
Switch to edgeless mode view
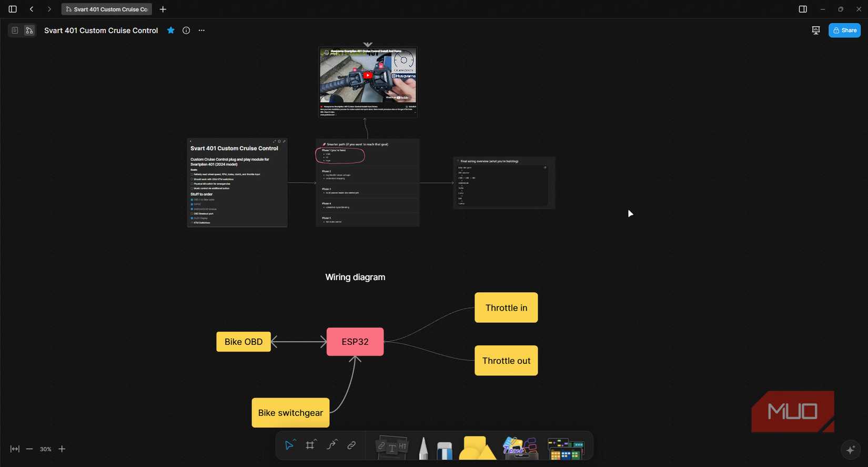29,31
